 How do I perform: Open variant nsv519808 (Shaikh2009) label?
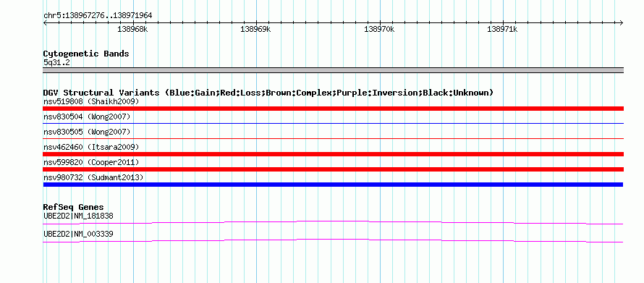pyautogui.click(x=91, y=101)
